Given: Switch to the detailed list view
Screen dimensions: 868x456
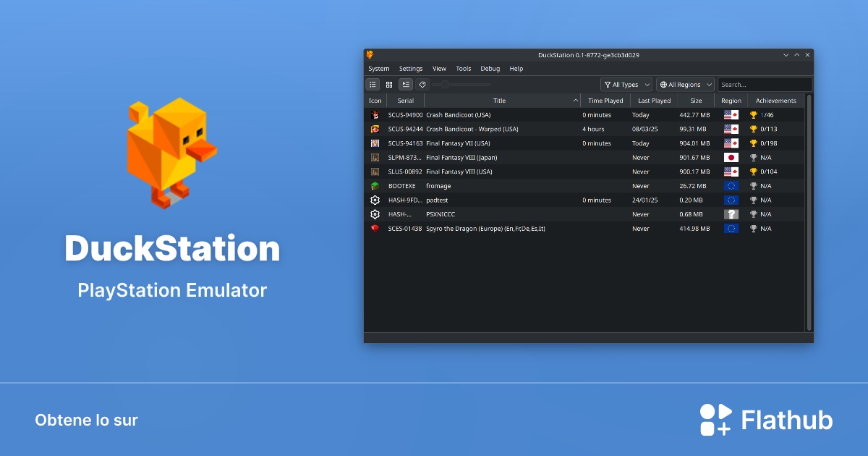Looking at the screenshot, I should [373, 84].
